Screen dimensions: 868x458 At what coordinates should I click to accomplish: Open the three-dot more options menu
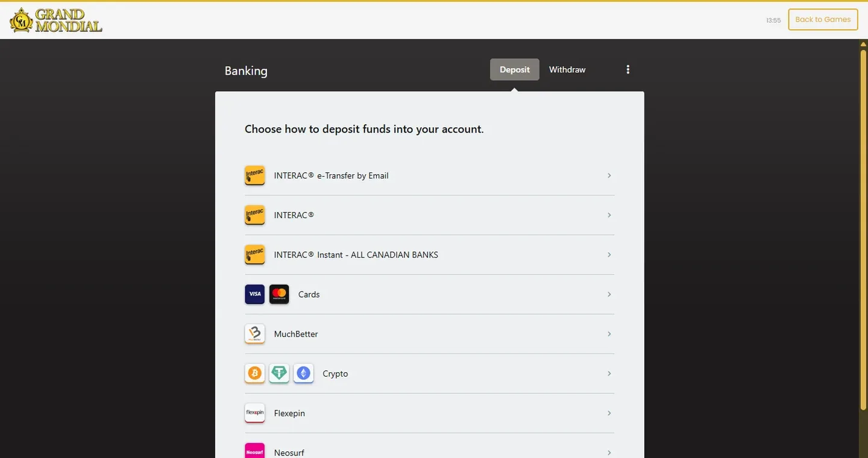628,69
